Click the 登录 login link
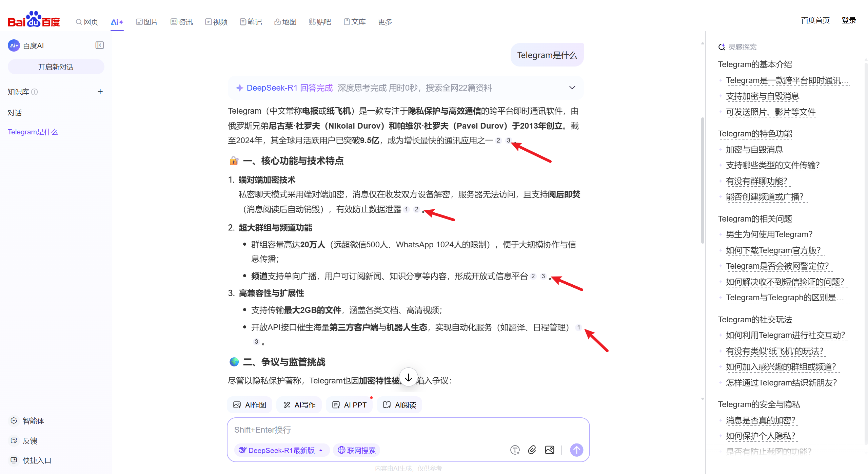This screenshot has height=474, width=868. point(849,20)
